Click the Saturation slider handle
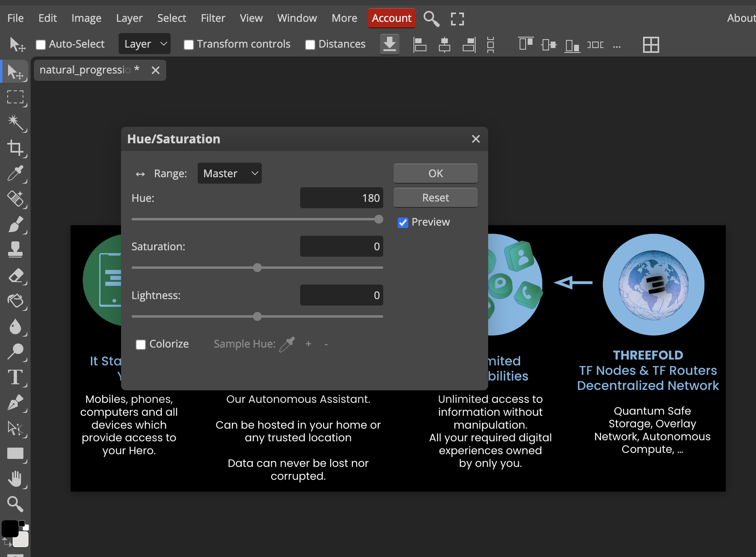This screenshot has width=756, height=557. pos(257,268)
